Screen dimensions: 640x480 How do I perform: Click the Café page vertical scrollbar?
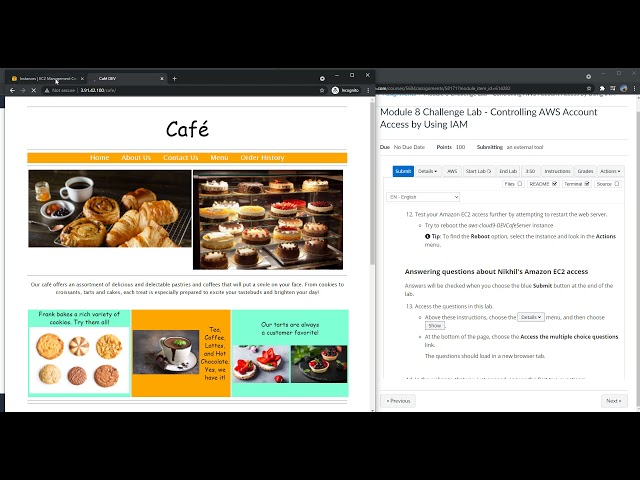pyautogui.click(x=372, y=182)
